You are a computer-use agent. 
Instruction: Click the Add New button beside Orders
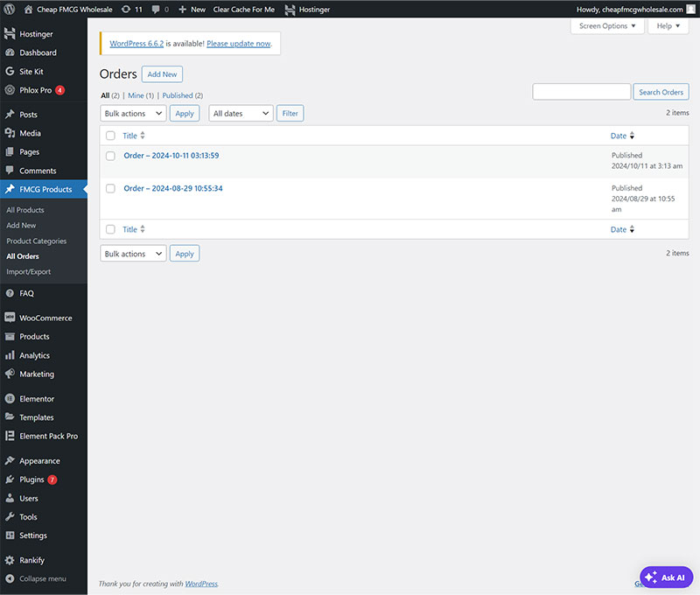162,74
